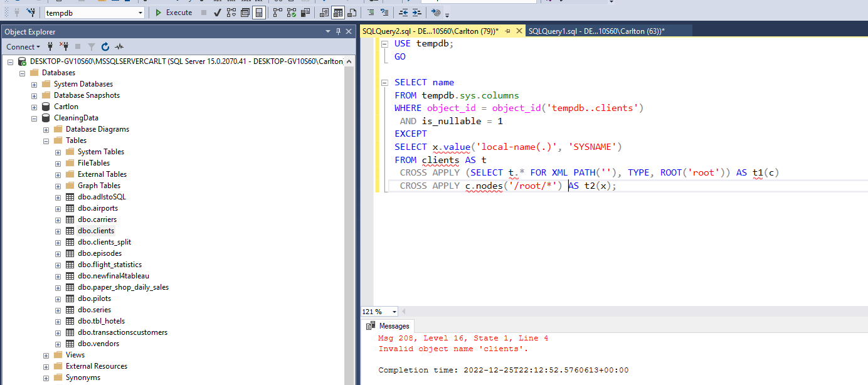This screenshot has height=385, width=868.
Task: Collapse the server node DESKTOP-GV10S60
Action: pos(10,61)
